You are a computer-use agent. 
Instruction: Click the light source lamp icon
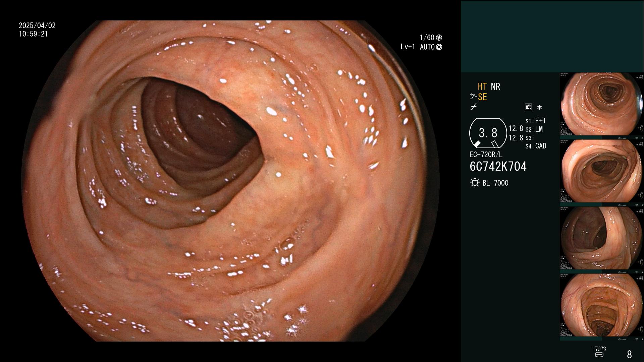pyautogui.click(x=475, y=183)
